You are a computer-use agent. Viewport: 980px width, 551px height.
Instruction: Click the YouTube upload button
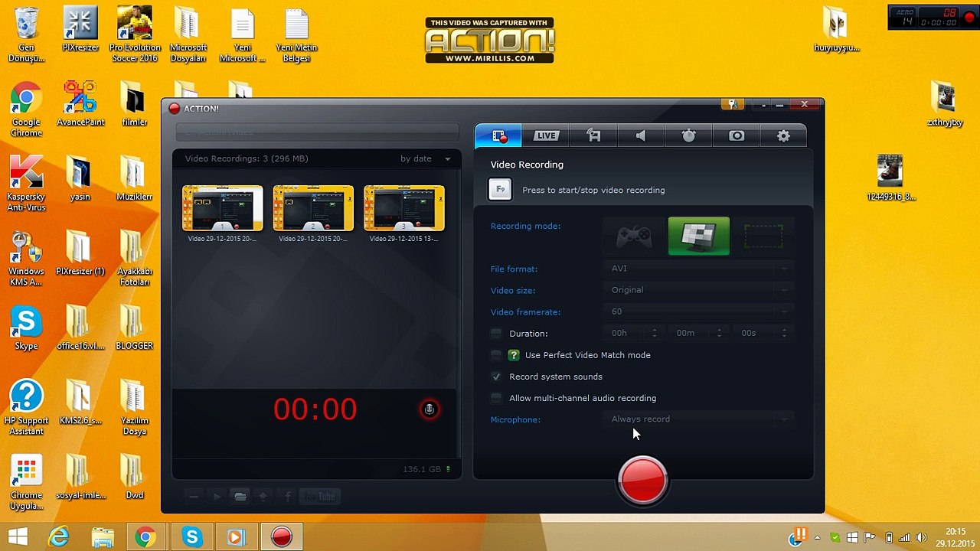[x=318, y=497]
